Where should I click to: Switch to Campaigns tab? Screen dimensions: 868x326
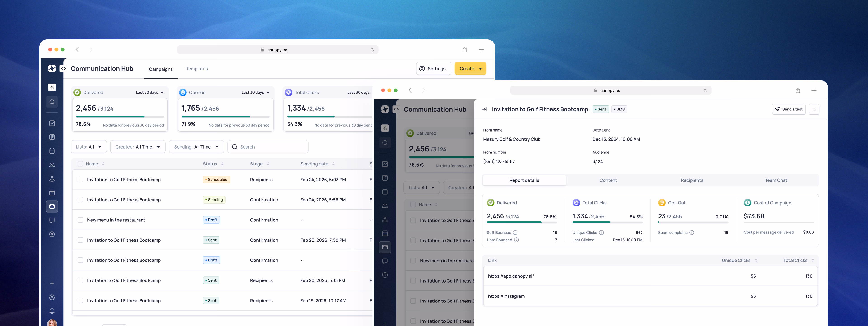[x=161, y=69]
